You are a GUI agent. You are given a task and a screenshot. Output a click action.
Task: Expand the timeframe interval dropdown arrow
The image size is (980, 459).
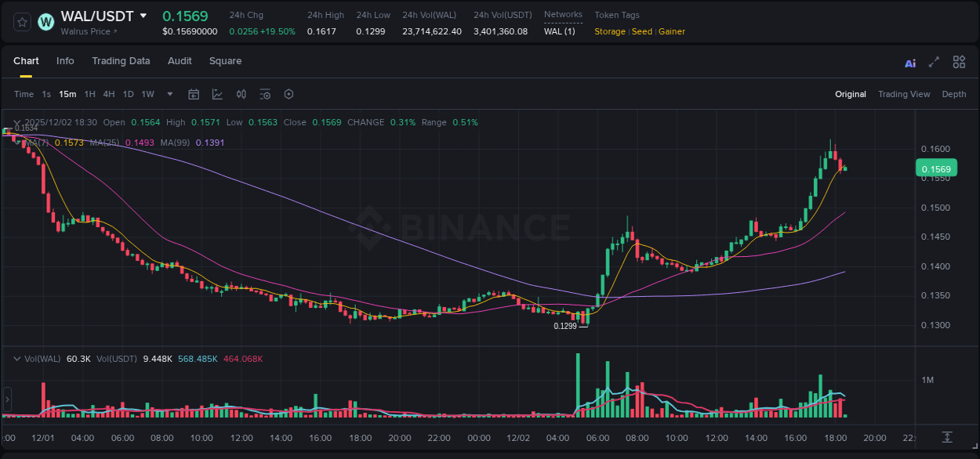coord(169,94)
